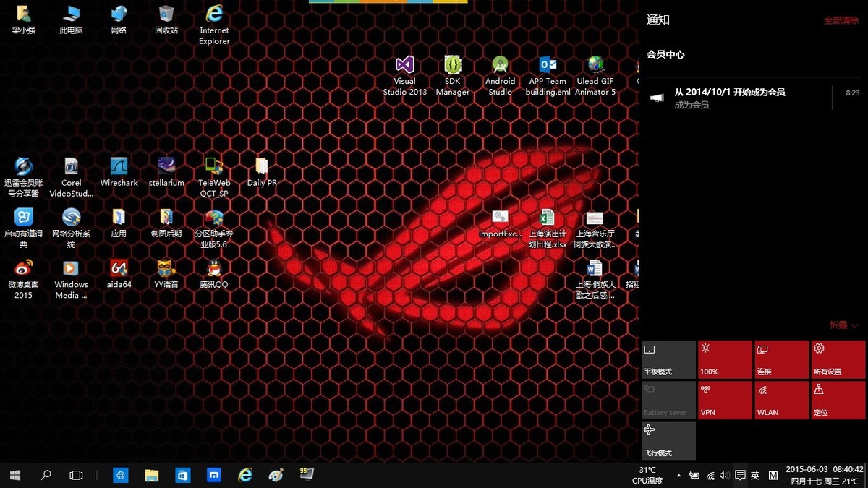Viewport: 868px width, 488px height.
Task: Launch 微博桌面 2015 shortcut
Action: point(23,278)
